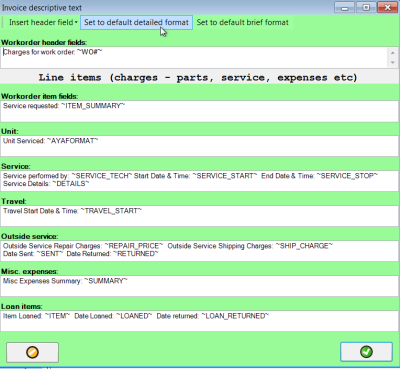Click the 'Misc. expenses:' label
This screenshot has height=369, width=400.
[x=30, y=271]
